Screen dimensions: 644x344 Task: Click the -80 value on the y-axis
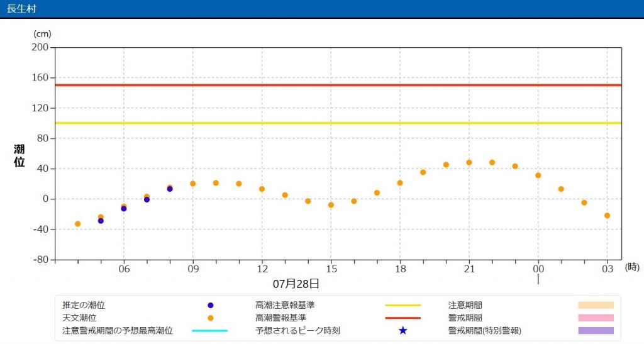[41, 260]
